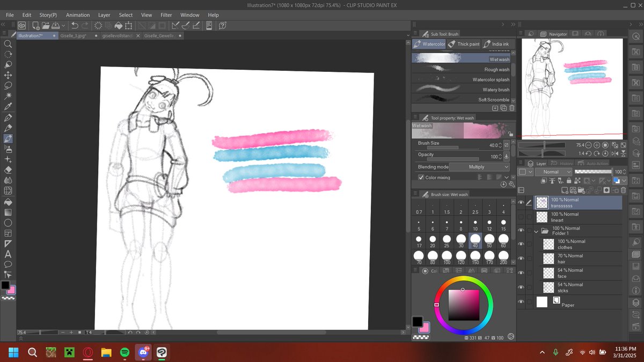Delete the layer with trash icon

(x=623, y=190)
